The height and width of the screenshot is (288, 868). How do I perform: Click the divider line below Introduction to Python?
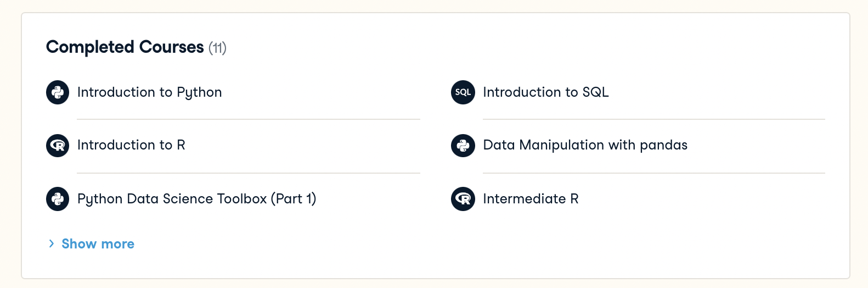(248, 119)
